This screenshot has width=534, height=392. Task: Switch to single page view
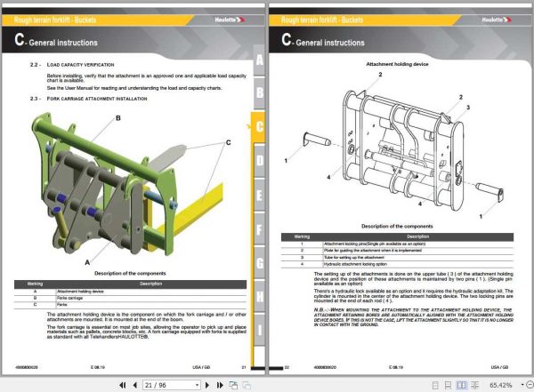(435, 385)
